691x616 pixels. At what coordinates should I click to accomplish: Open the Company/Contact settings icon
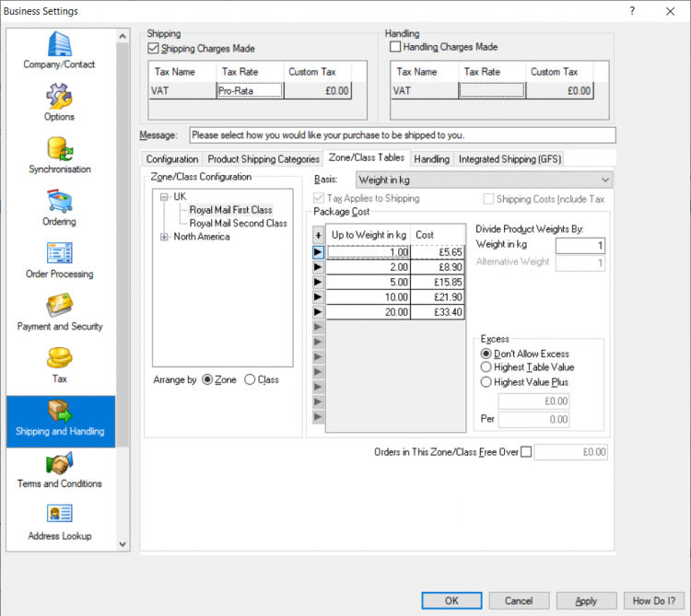point(60,43)
